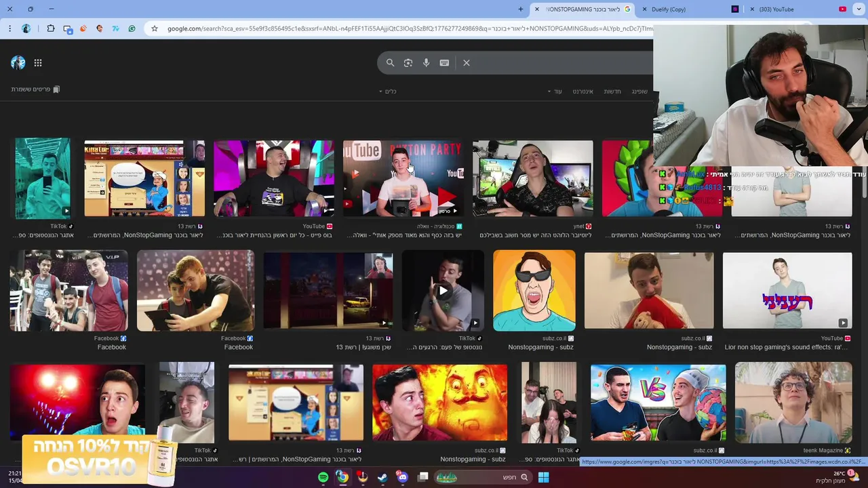This screenshot has height=488, width=868.
Task: Click the address bar URL
Action: [410, 28]
